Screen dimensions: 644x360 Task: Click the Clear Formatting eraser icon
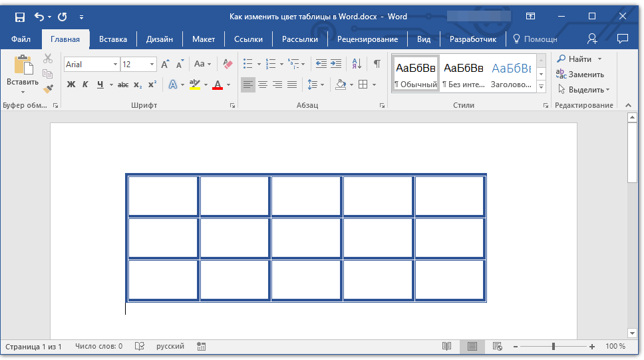pyautogui.click(x=228, y=64)
